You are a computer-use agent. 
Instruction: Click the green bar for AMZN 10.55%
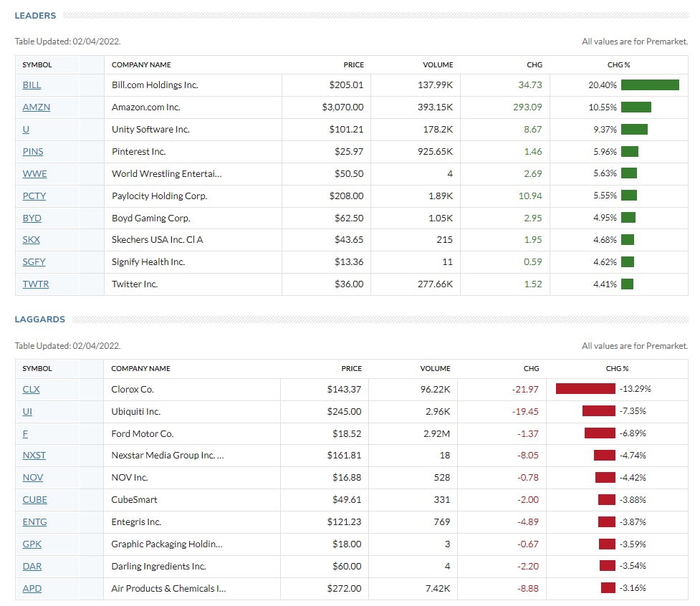[636, 107]
